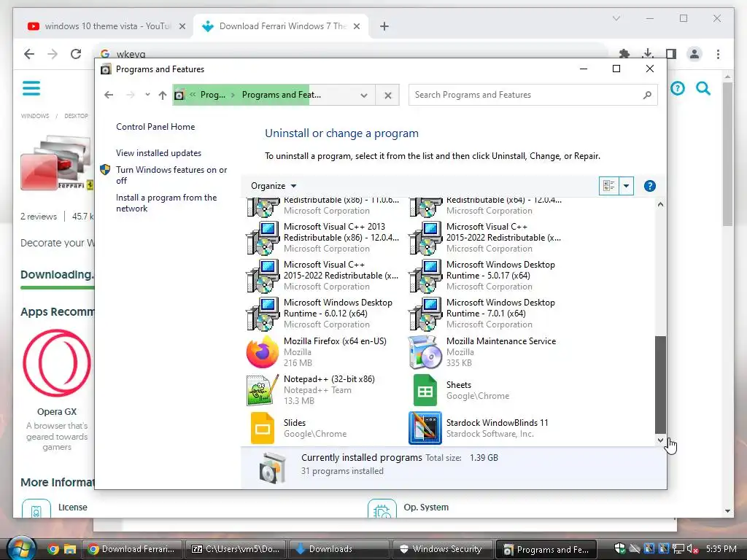Click the Windows Security shield tray icon

point(619,548)
